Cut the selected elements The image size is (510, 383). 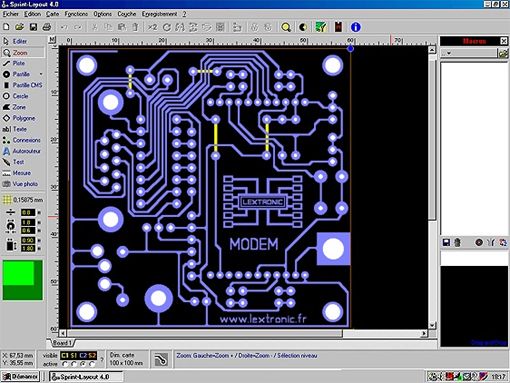[x=95, y=27]
